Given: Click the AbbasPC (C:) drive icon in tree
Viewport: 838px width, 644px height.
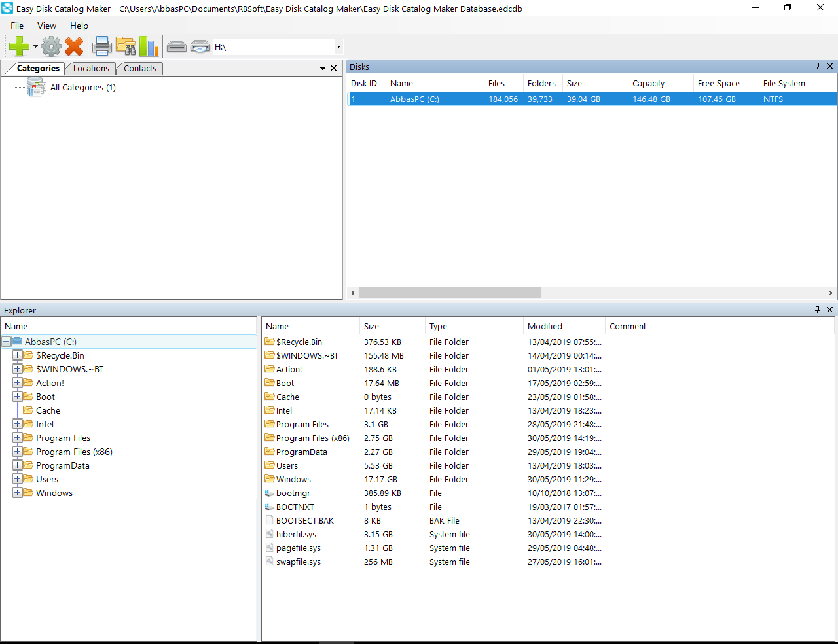Looking at the screenshot, I should click(x=18, y=342).
